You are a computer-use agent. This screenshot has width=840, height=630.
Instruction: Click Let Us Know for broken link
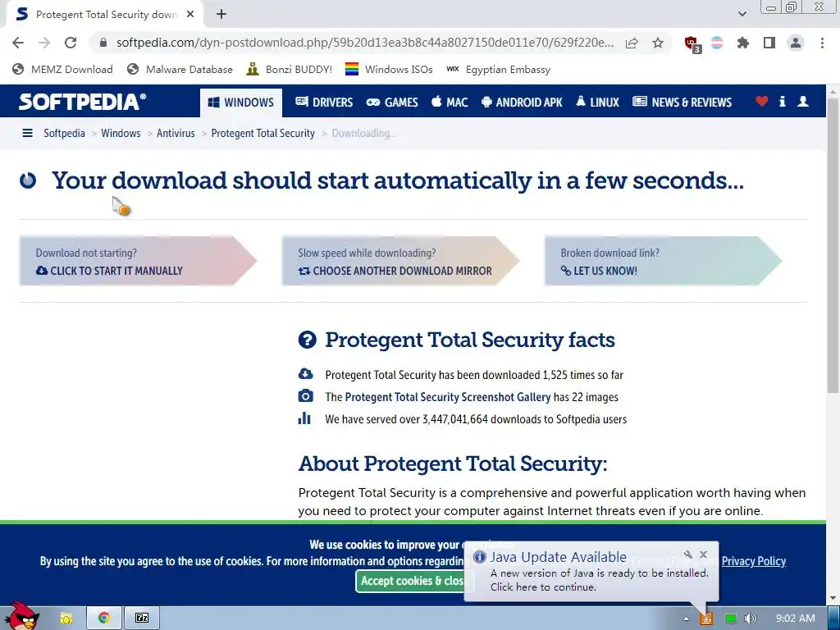(x=663, y=260)
